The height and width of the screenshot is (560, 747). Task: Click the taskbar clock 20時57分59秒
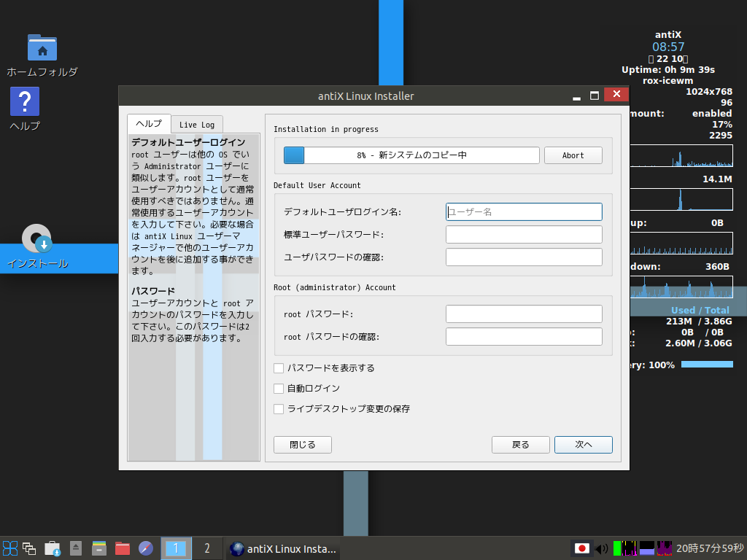[710, 548]
